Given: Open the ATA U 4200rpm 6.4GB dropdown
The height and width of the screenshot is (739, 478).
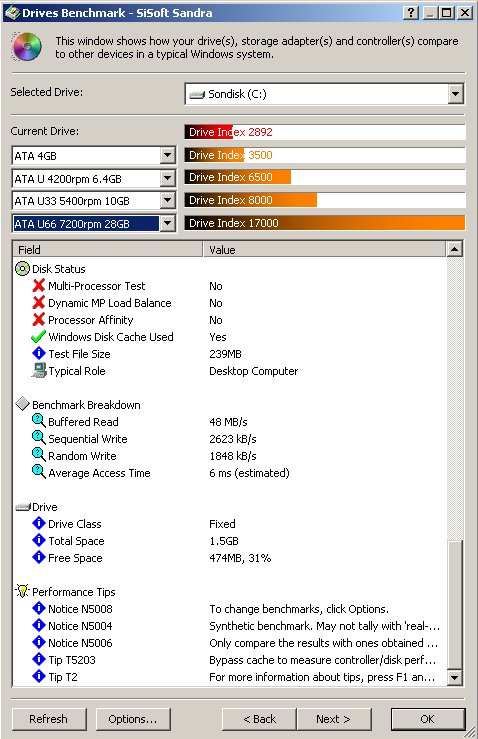Looking at the screenshot, I should (167, 178).
